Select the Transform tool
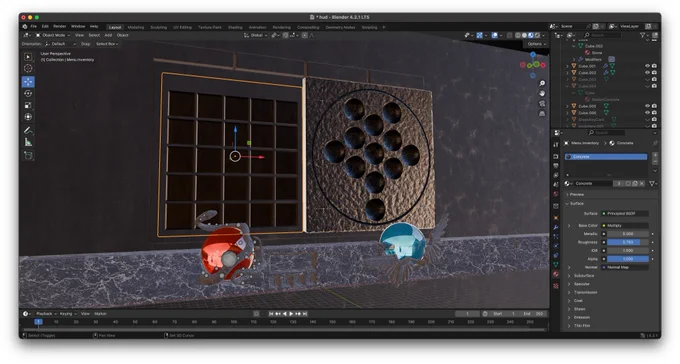 28,117
